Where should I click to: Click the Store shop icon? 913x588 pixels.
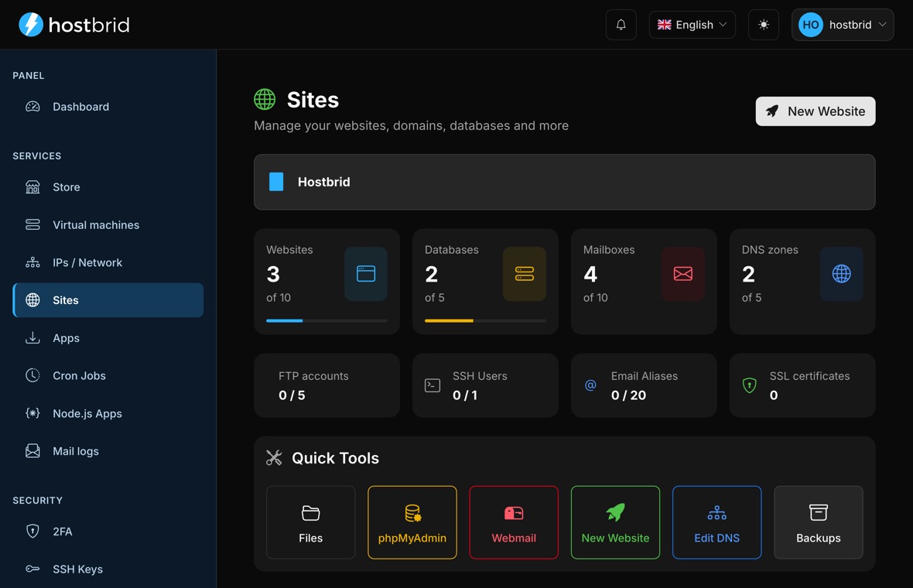click(32, 187)
